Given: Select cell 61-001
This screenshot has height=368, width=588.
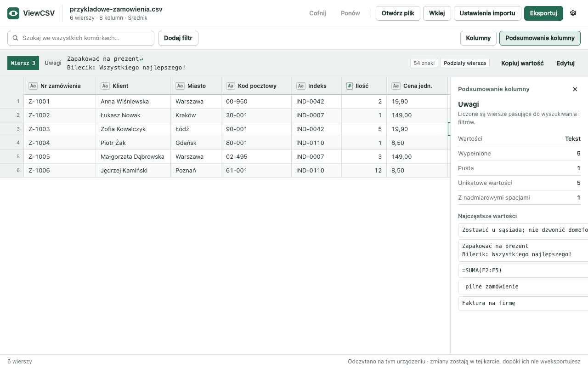Looking at the screenshot, I should [256, 170].
